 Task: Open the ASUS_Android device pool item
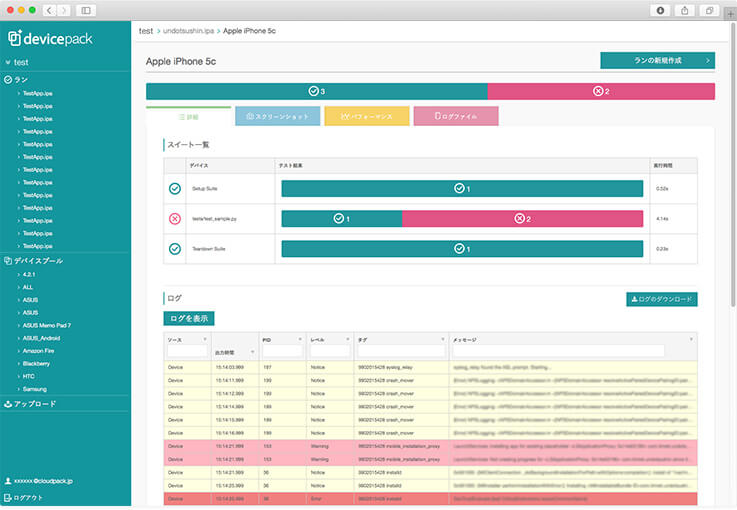tap(41, 338)
